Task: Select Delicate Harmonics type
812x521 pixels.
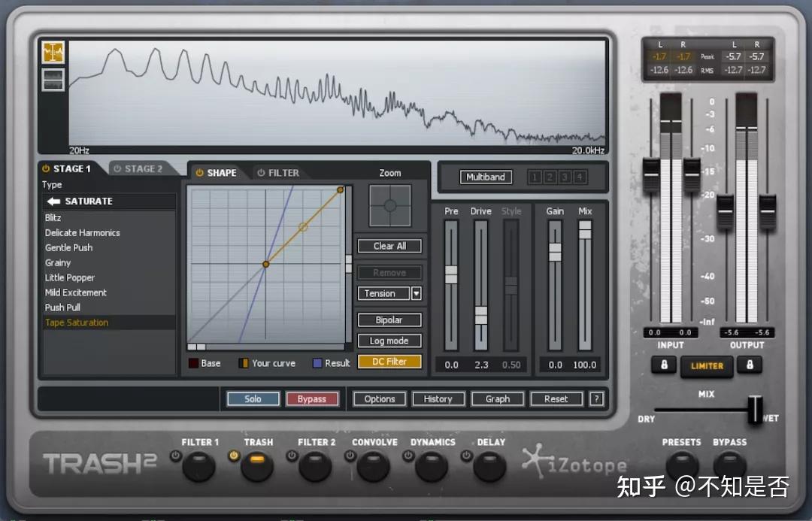Action: click(83, 232)
